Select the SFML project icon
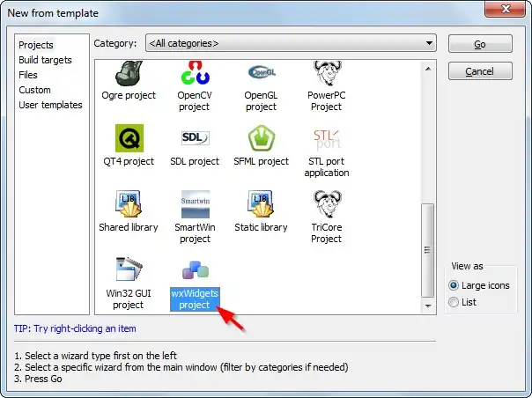532x398 pixels. 261,139
